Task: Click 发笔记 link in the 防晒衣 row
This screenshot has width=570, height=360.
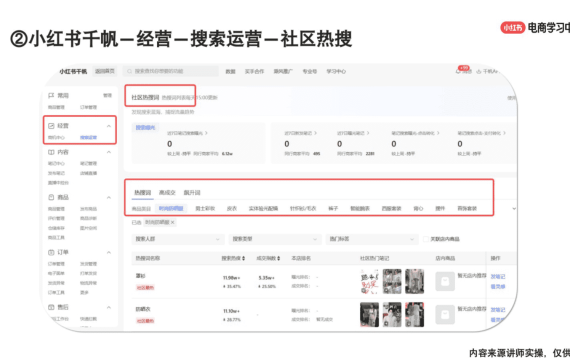Action: tap(498, 310)
